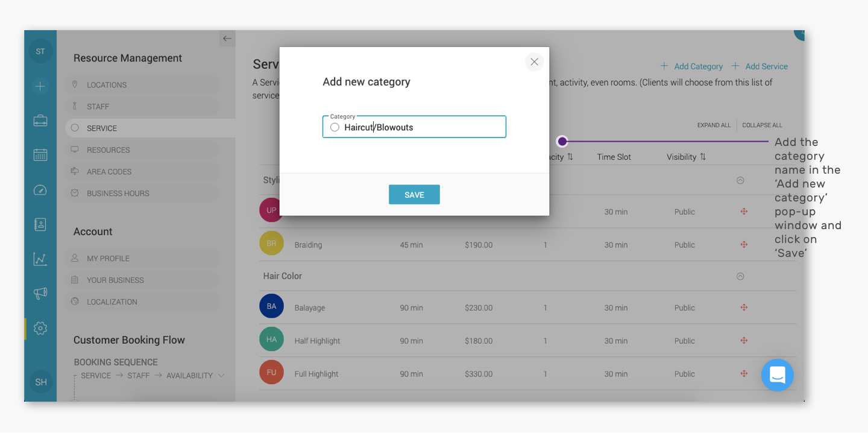Close the Add new category dialog
The height and width of the screenshot is (433, 868).
pos(534,62)
